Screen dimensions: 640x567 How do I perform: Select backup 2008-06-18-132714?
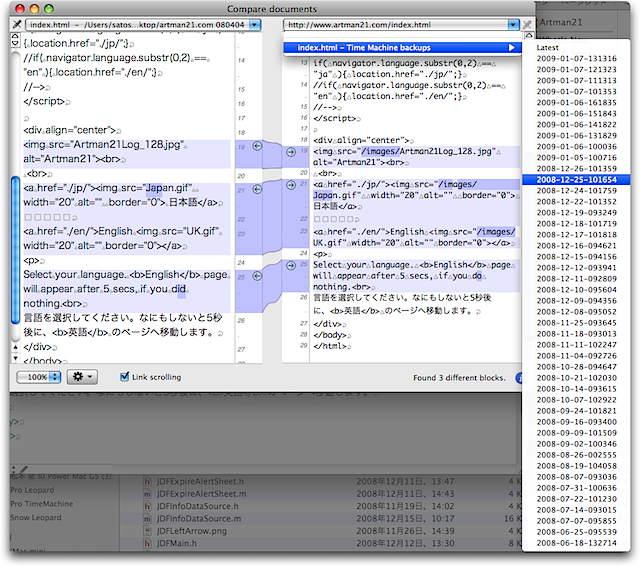point(576,543)
